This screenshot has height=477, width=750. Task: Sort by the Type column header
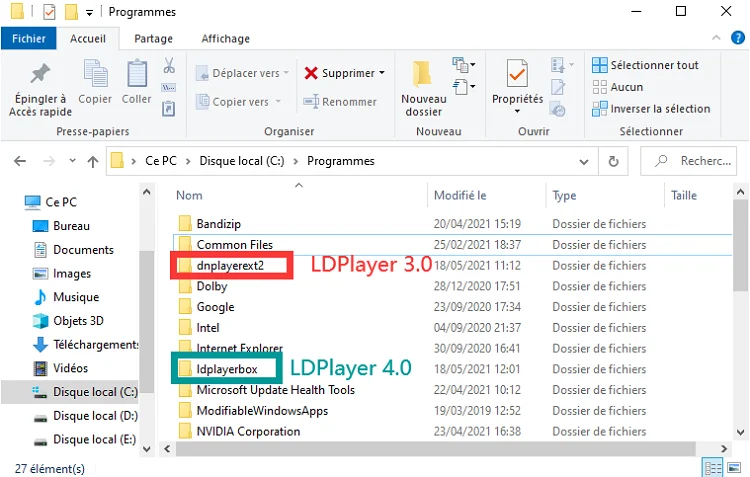[x=564, y=195]
